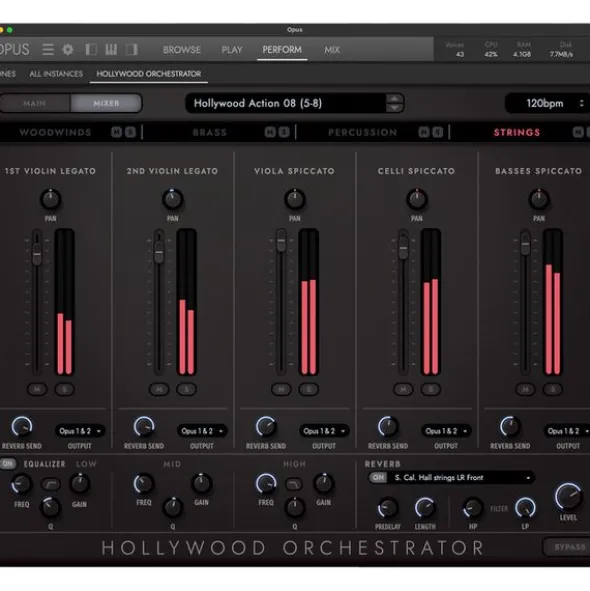Open the WOODWINDS section tab
Image resolution: width=590 pixels, height=591 pixels.
tap(55, 132)
